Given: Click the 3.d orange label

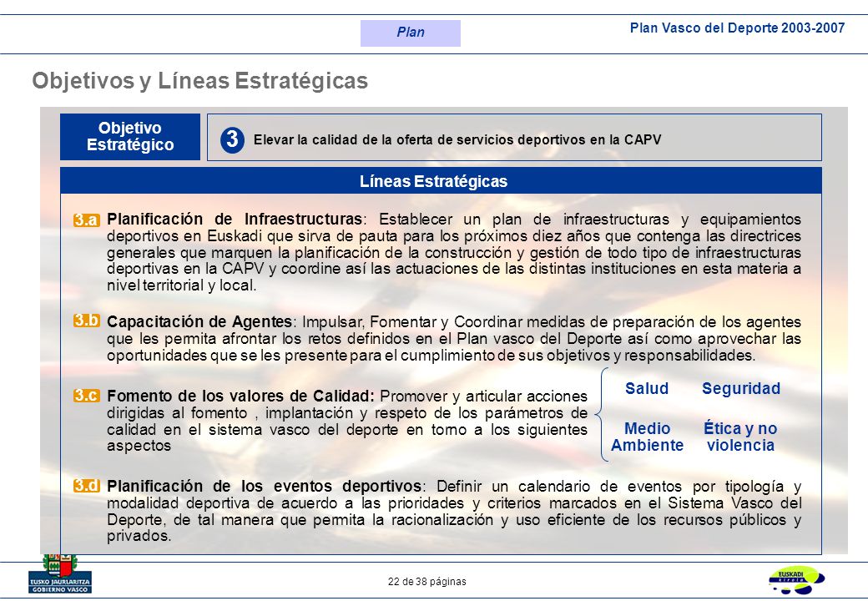Looking at the screenshot, I should (x=86, y=486).
